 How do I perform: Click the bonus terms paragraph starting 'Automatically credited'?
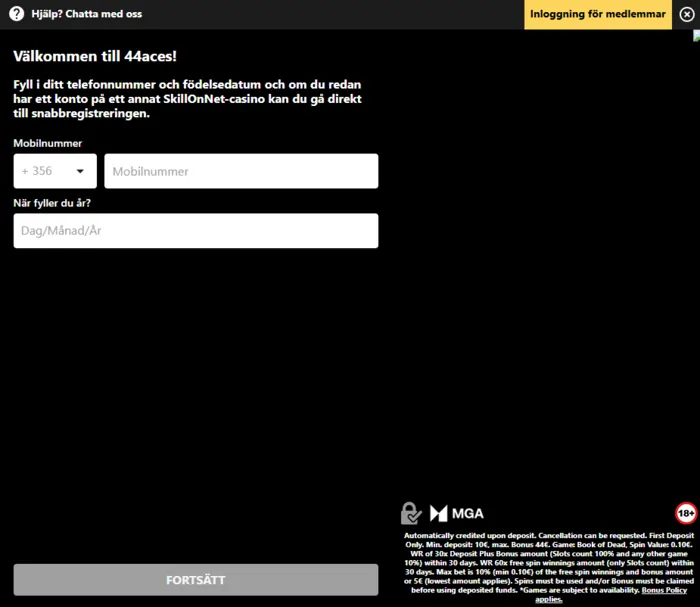tap(545, 562)
